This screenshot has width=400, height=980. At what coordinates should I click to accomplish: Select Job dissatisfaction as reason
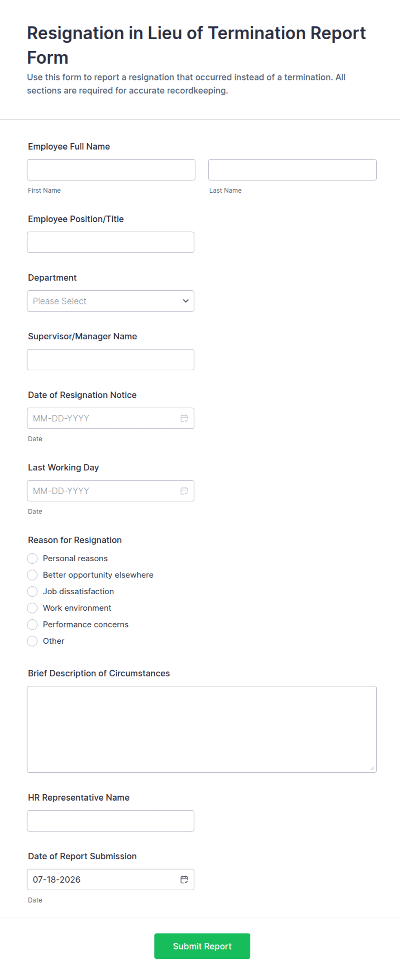(32, 591)
